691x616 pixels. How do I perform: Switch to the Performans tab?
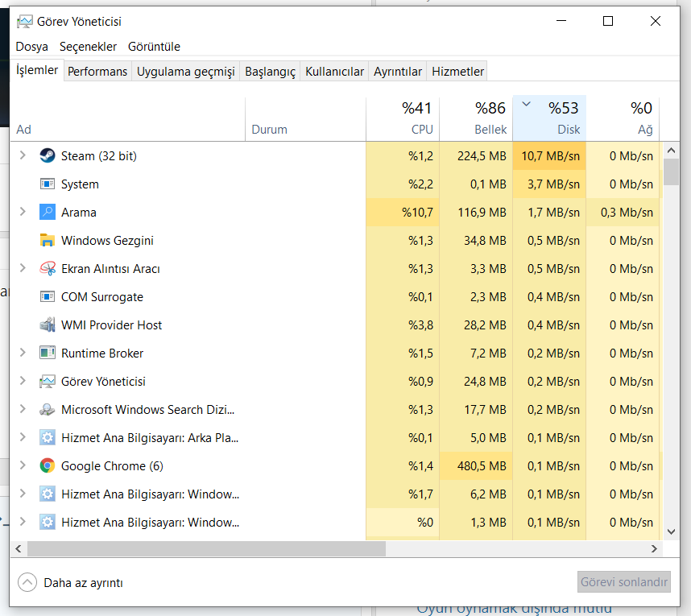click(x=97, y=72)
